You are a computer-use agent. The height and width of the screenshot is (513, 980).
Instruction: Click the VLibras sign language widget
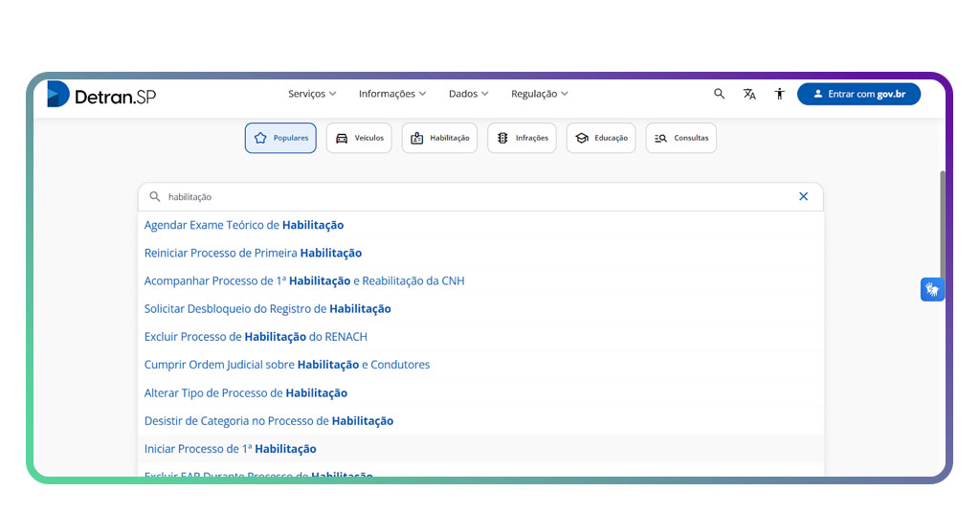pyautogui.click(x=932, y=289)
